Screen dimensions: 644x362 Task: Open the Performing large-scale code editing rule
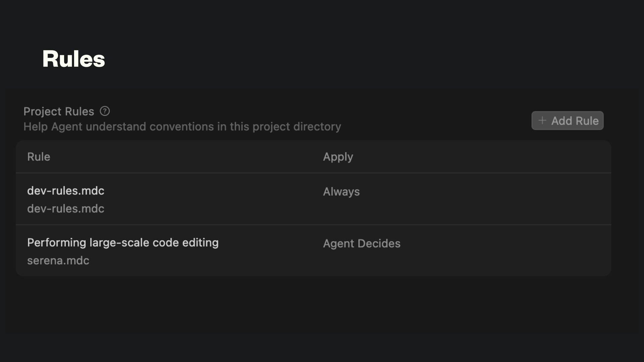pos(123,243)
